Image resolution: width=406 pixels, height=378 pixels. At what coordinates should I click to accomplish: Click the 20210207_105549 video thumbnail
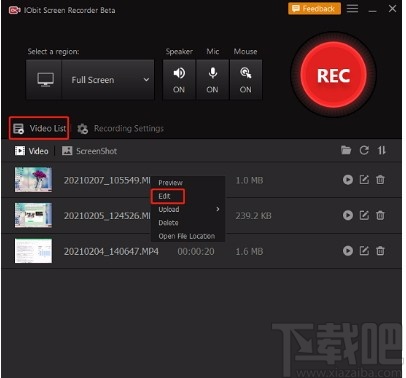pyautogui.click(x=33, y=180)
